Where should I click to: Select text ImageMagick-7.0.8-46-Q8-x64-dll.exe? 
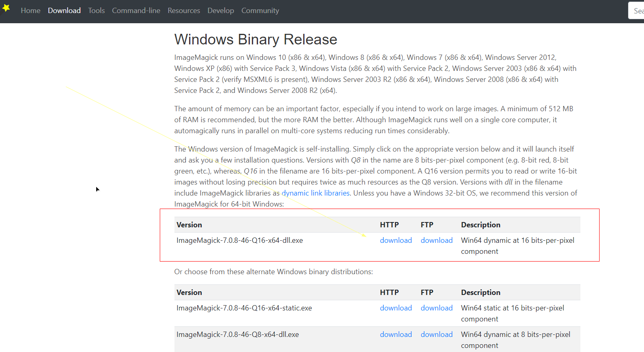click(238, 334)
